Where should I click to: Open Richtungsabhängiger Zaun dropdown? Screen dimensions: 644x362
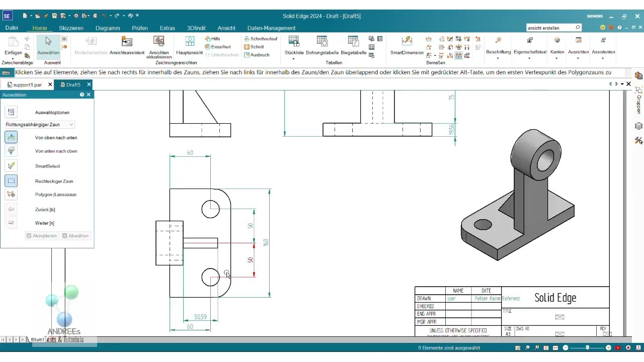click(x=40, y=124)
